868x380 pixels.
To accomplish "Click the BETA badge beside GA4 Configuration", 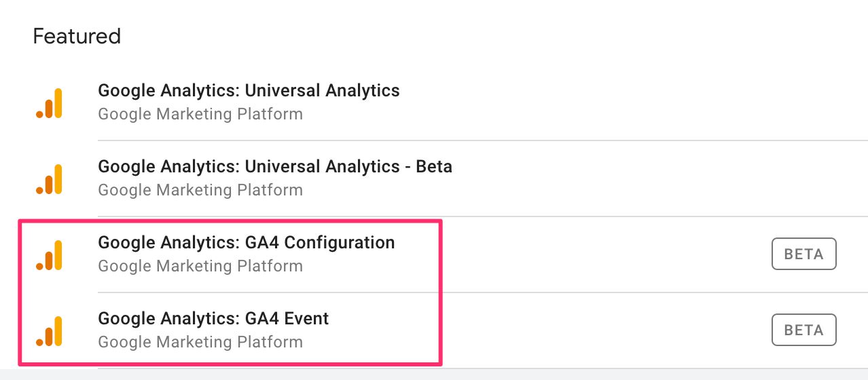I will (803, 254).
